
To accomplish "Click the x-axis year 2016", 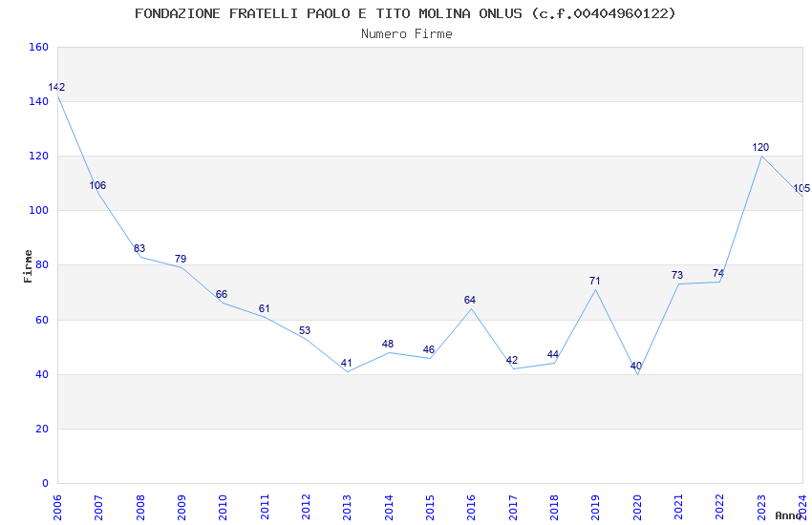I will coord(472,507).
